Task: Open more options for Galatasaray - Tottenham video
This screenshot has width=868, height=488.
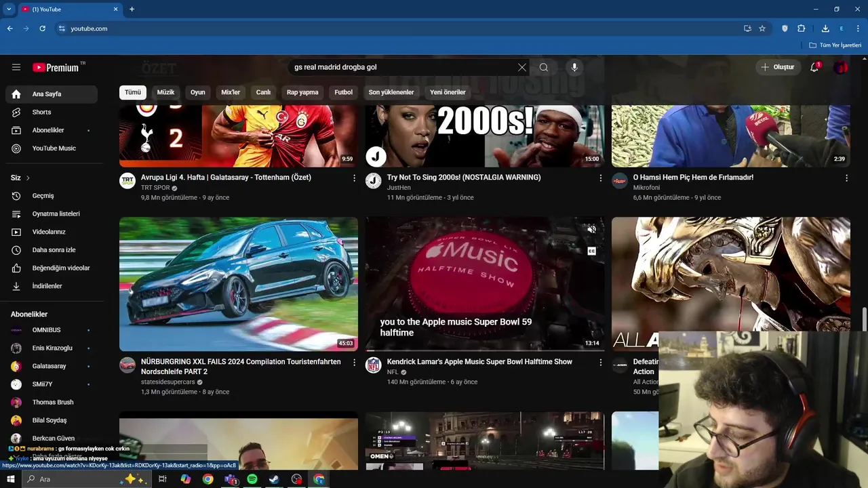Action: point(354,178)
